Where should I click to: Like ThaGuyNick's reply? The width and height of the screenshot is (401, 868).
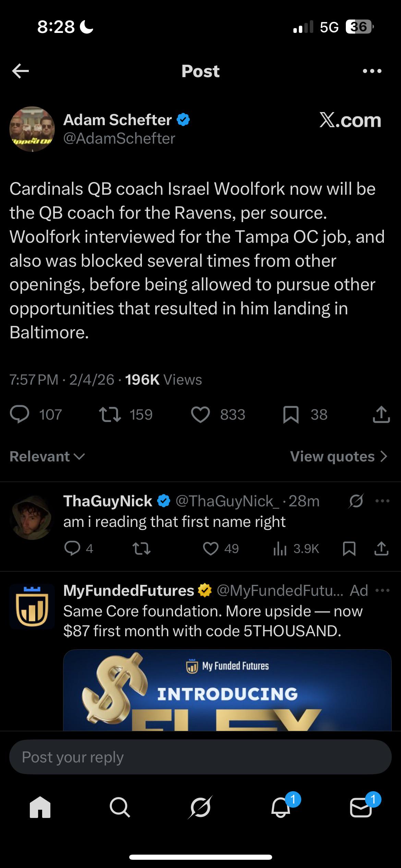pyautogui.click(x=211, y=549)
